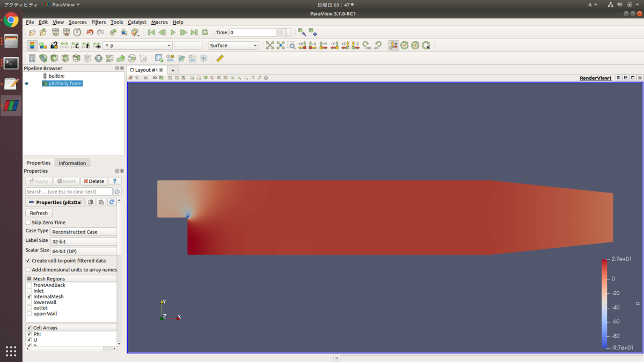Click the Undo arrow icon

90,32
